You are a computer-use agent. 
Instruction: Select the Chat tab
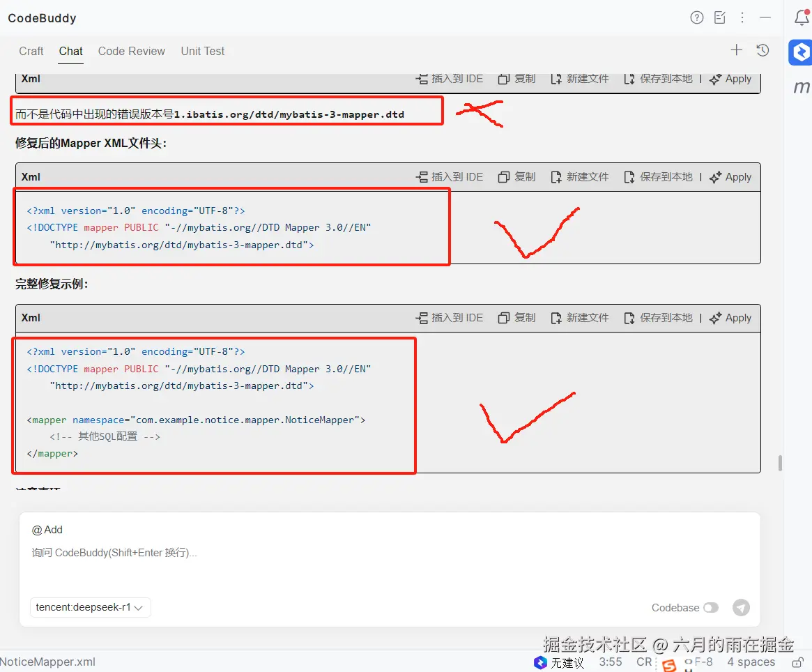[70, 52]
